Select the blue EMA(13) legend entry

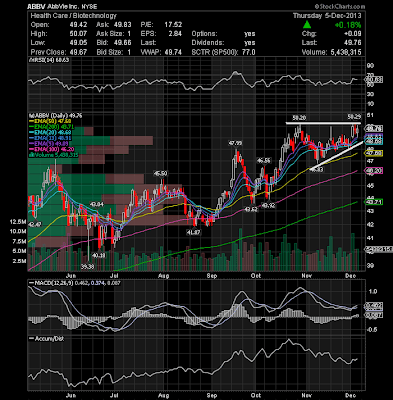click(x=51, y=138)
